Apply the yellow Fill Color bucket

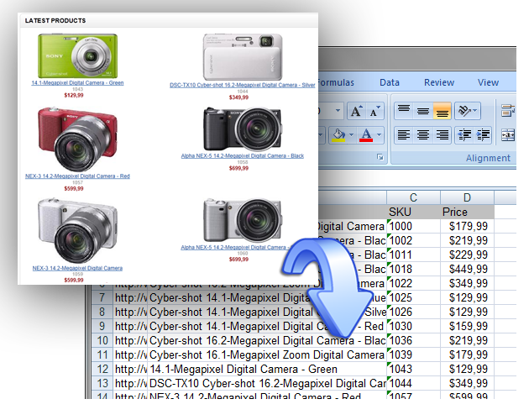click(338, 134)
